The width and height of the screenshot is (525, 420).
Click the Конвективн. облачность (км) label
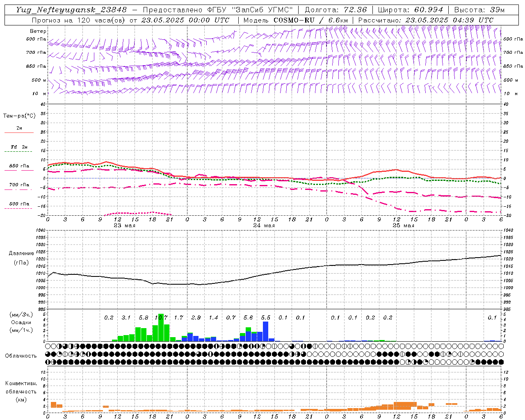21,391
